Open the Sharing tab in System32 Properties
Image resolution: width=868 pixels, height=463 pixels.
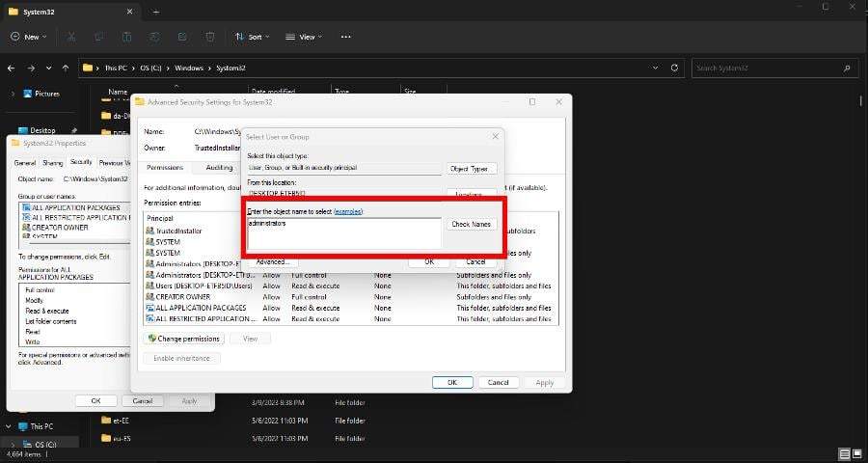click(53, 163)
